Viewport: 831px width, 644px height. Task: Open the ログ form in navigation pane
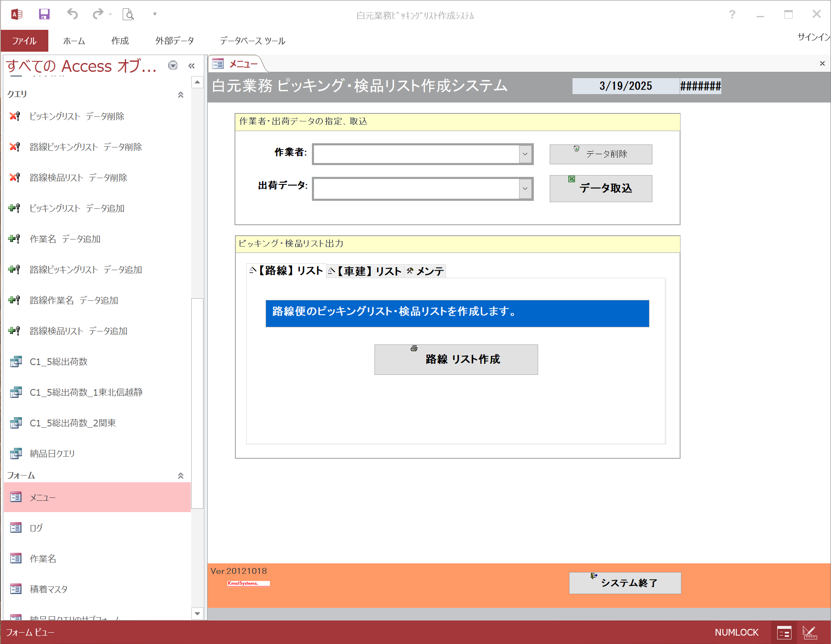(36, 528)
